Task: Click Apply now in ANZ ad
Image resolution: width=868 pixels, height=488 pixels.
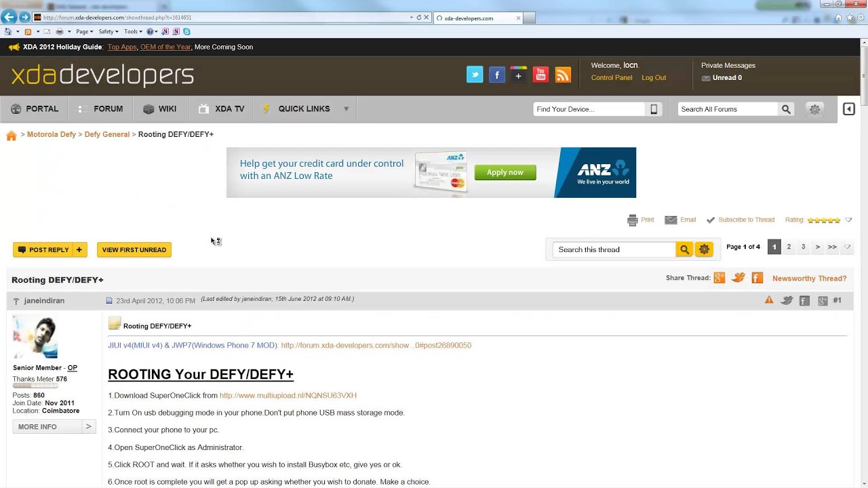Action: coord(505,173)
